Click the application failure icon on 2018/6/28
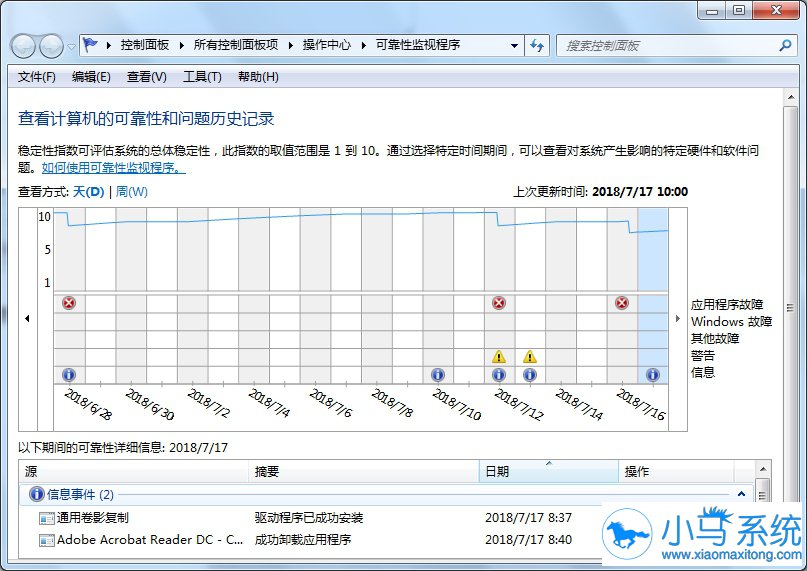This screenshot has height=571, width=807. pyautogui.click(x=69, y=303)
